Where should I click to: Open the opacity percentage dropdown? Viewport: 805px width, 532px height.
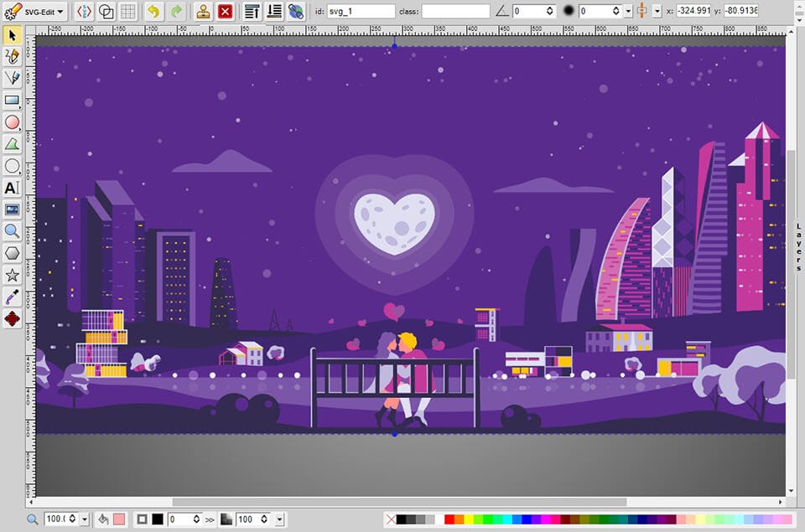coord(280,519)
